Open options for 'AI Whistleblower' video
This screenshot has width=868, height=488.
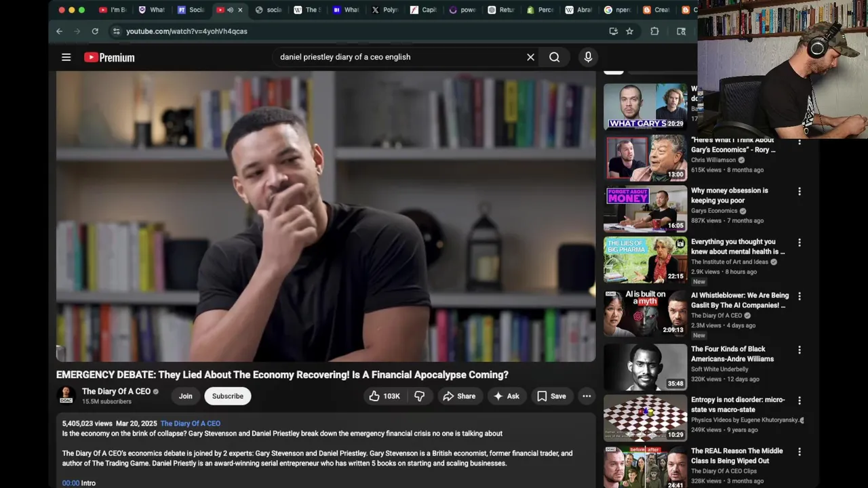[800, 296]
